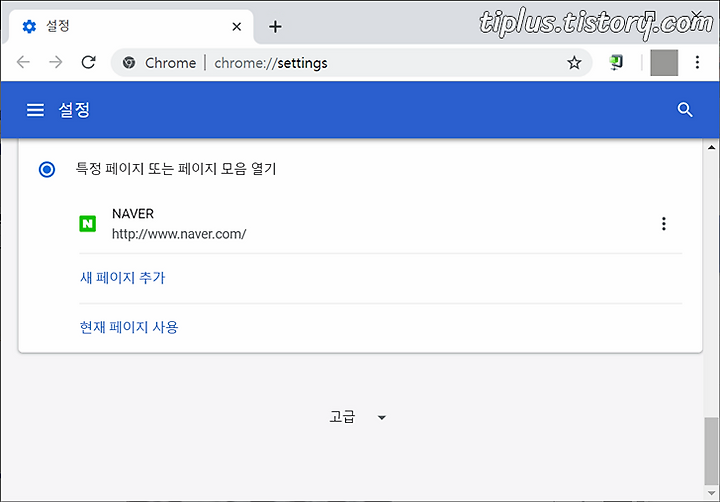Click the chrome://settings address bar

(x=351, y=62)
